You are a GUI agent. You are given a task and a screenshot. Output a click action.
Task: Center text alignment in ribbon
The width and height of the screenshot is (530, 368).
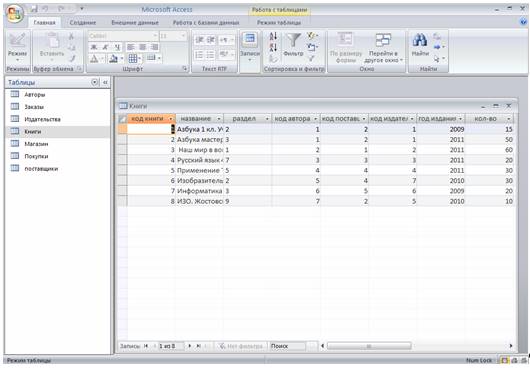142,47
